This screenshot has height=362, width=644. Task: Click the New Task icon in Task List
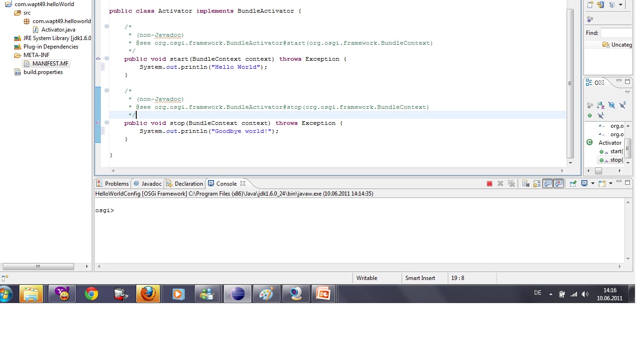tap(590, 5)
